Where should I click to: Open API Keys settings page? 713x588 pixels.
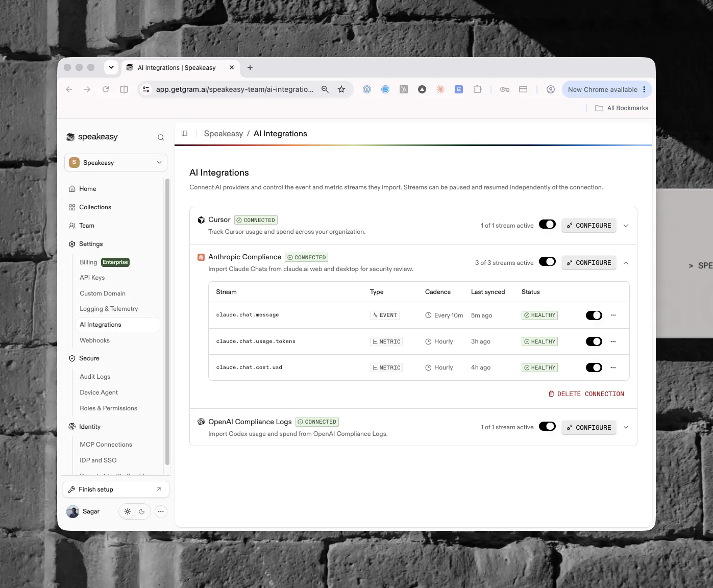tap(92, 278)
